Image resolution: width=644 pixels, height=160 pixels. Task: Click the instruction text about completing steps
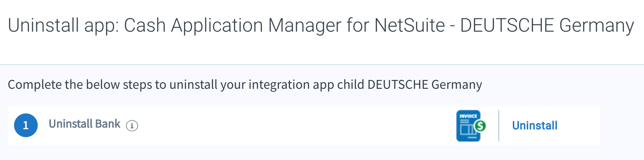[x=245, y=84]
